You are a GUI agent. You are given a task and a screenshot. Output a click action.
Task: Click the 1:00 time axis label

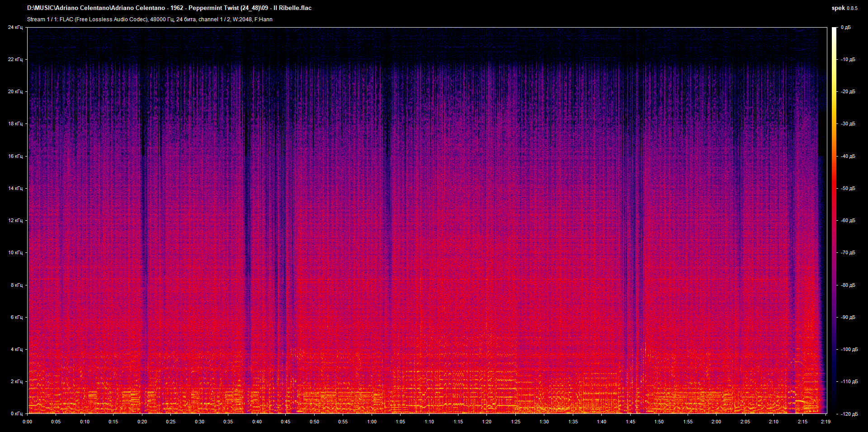coord(372,422)
